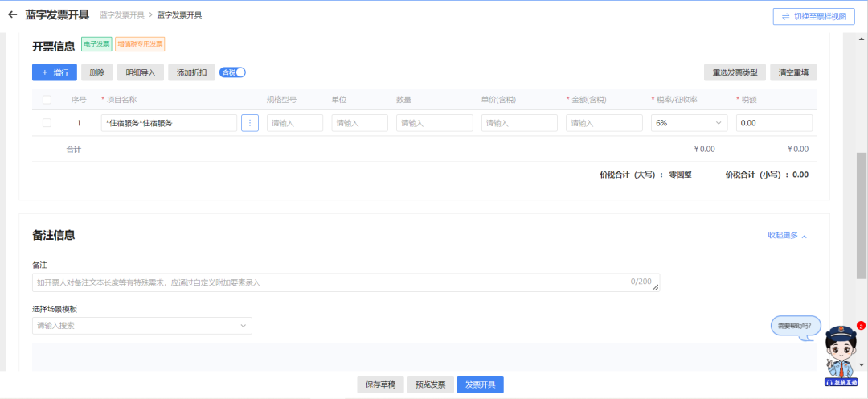Check the select-all checkbox in table header
868x399 pixels.
click(x=47, y=100)
